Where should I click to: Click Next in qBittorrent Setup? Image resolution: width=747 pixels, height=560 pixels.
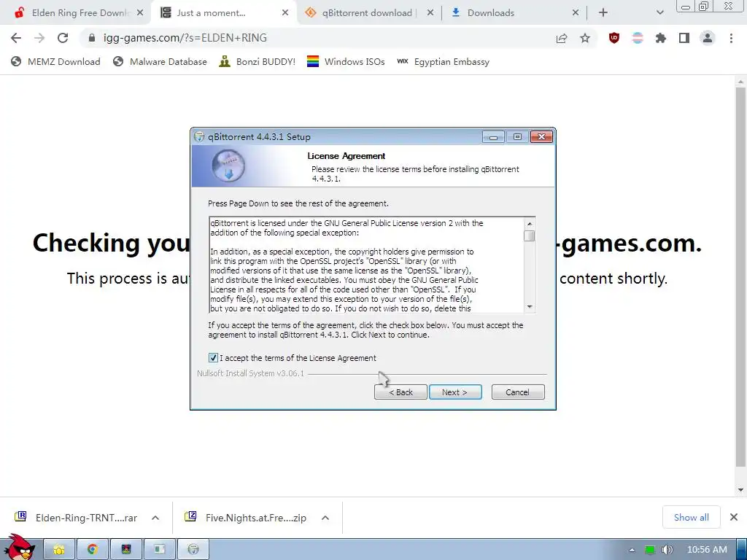(455, 392)
